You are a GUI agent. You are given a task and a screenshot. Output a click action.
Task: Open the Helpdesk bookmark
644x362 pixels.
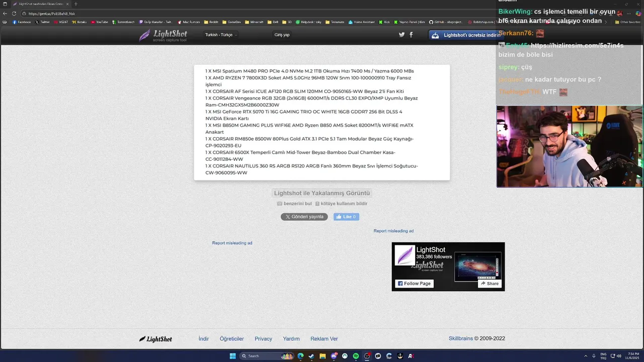pos(308,22)
